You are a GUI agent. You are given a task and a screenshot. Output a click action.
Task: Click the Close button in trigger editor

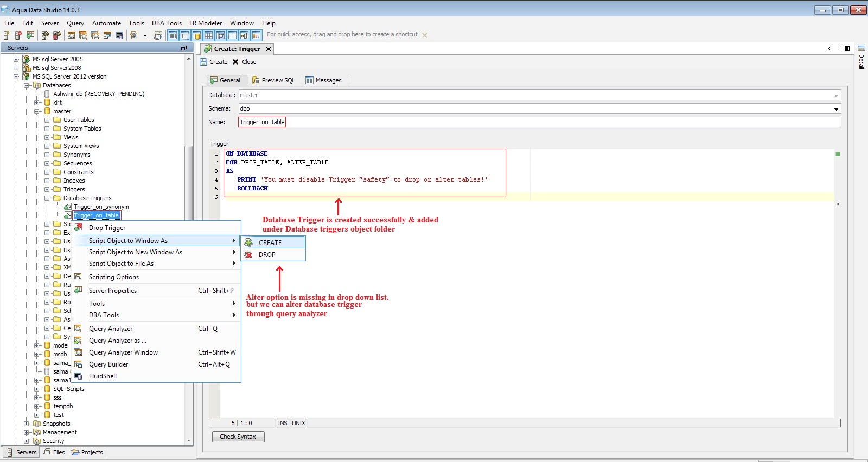point(244,62)
